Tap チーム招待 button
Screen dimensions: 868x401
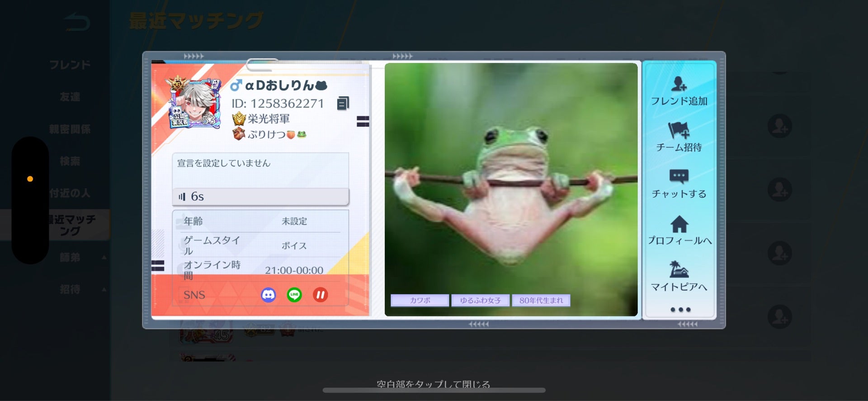(x=679, y=138)
